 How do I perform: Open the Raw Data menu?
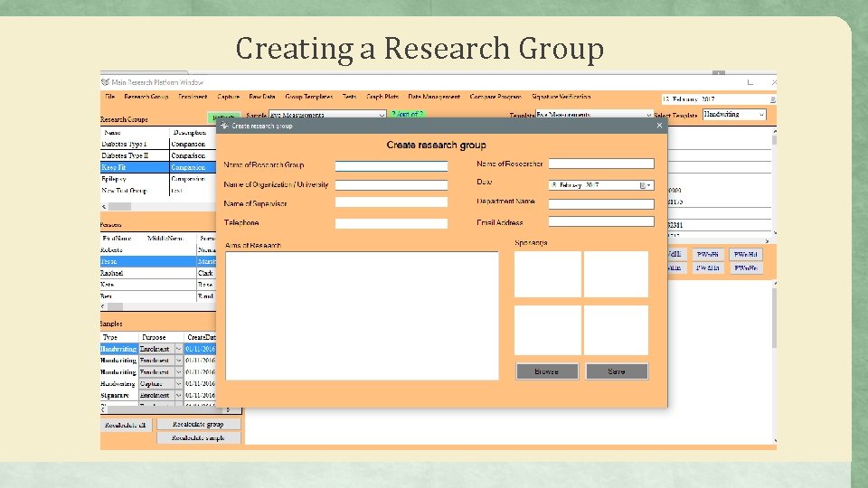pyautogui.click(x=262, y=97)
